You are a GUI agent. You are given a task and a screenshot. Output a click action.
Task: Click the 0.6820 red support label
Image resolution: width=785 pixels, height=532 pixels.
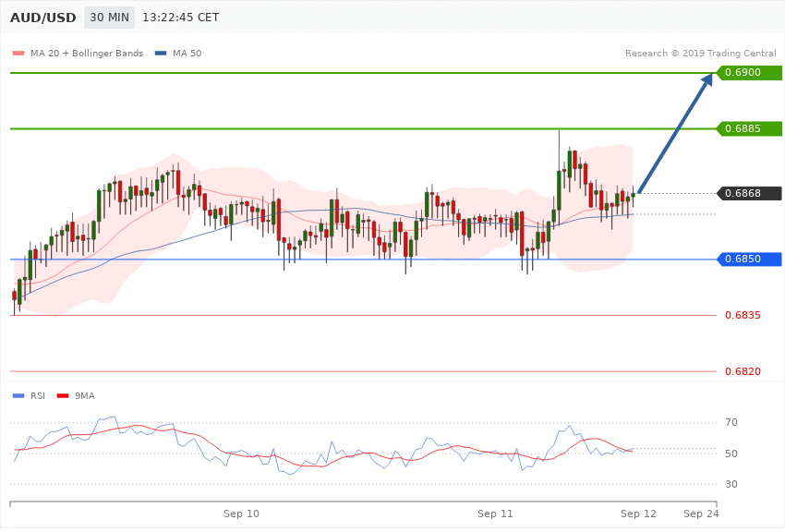[743, 371]
